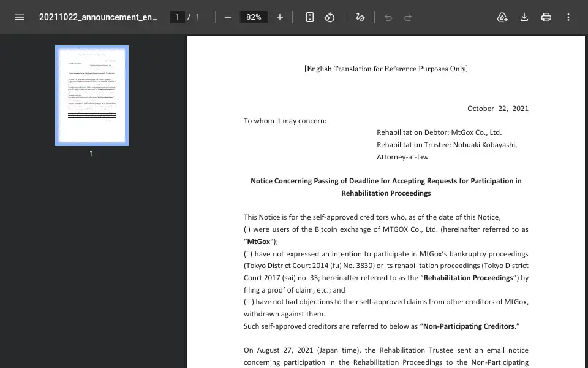588x368 pixels.
Task: Click the undo arrow icon
Action: coord(388,17)
